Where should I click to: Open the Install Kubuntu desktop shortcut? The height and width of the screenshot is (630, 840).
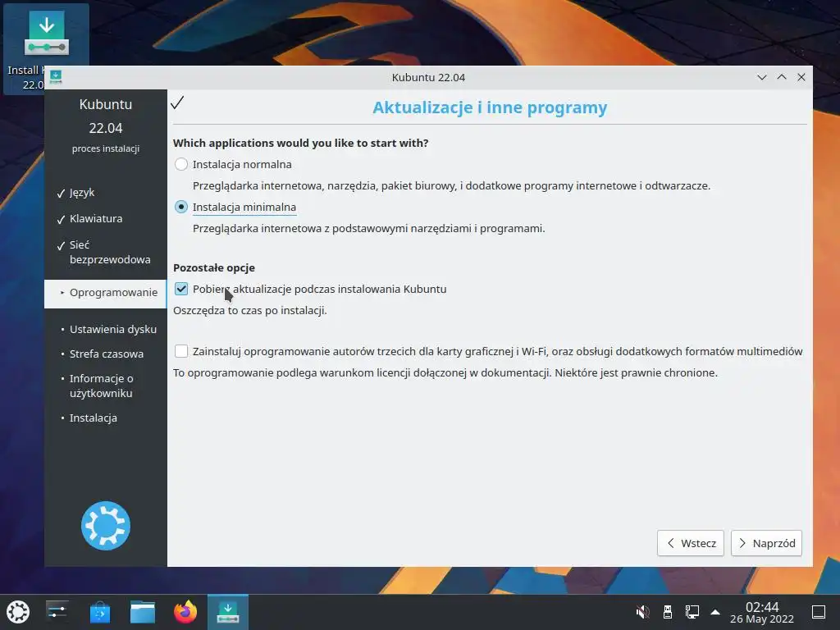(x=46, y=48)
